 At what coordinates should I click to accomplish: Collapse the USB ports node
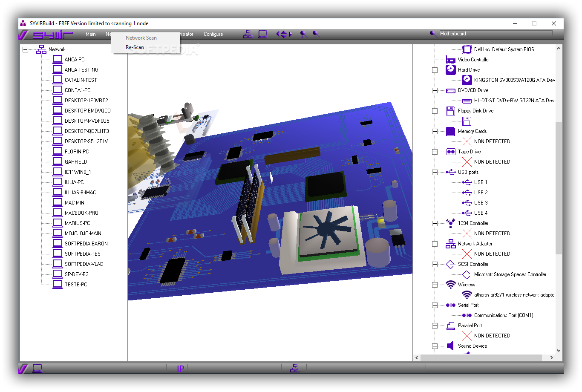click(435, 172)
